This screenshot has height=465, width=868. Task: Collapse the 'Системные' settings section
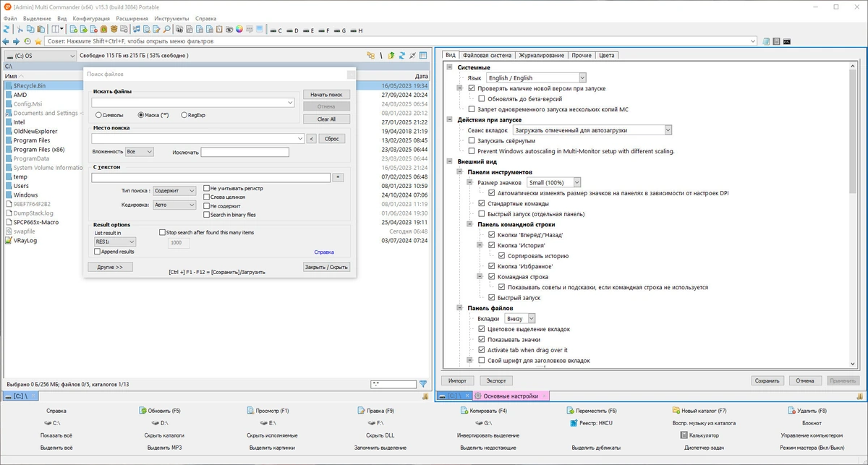pyautogui.click(x=449, y=67)
